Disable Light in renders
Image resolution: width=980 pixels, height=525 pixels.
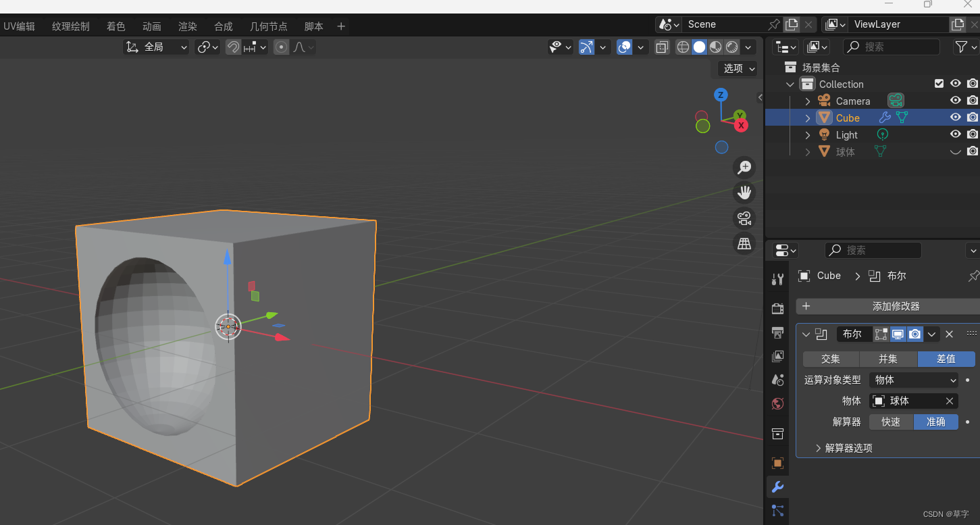pyautogui.click(x=972, y=134)
